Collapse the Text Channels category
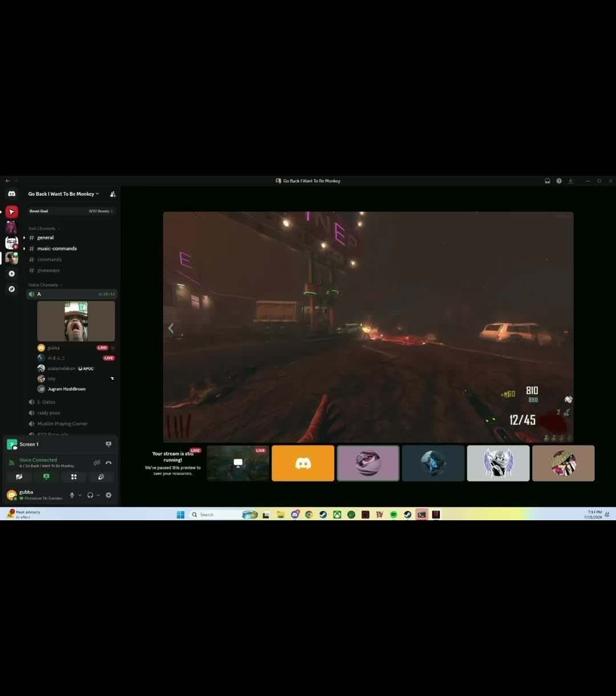616x696 pixels. (x=44, y=228)
